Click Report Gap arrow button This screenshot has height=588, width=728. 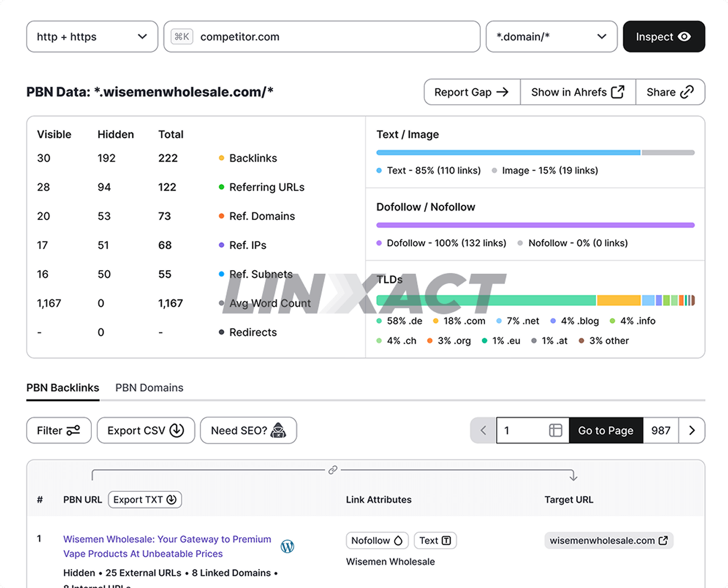[471, 92]
